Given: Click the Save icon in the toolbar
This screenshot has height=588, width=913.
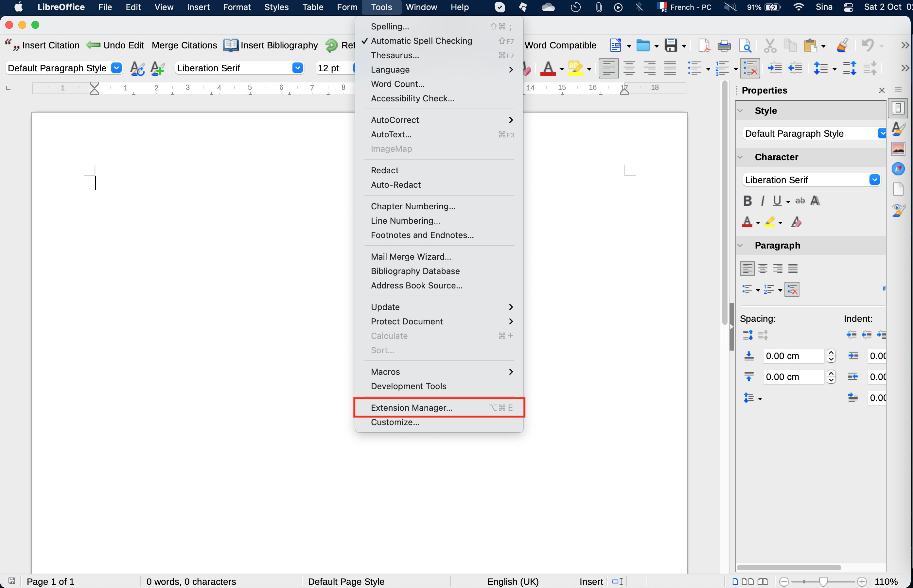Looking at the screenshot, I should pos(671,46).
